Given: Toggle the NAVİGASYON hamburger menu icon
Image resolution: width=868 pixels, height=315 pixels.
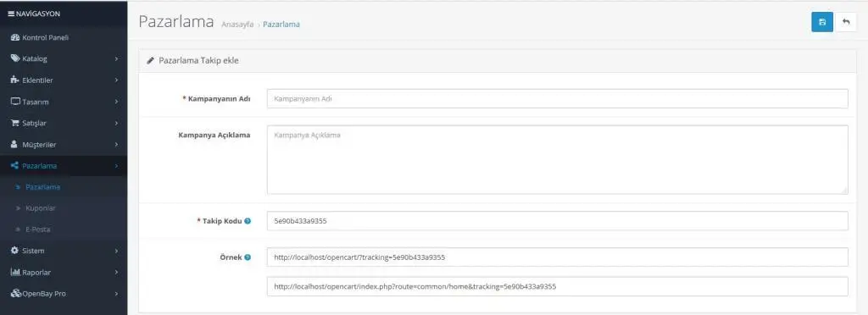Looking at the screenshot, I should (11, 14).
